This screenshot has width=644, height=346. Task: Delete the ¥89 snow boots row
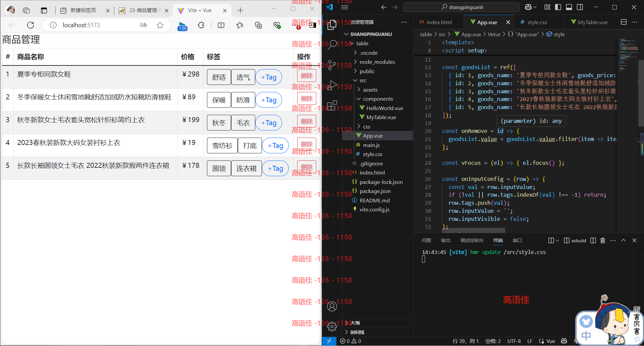point(307,99)
